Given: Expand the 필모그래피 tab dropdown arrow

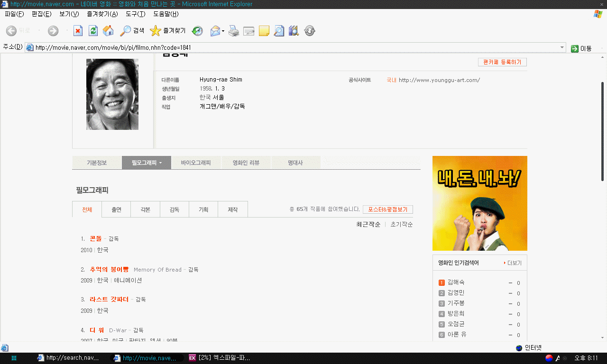Looking at the screenshot, I should [161, 163].
